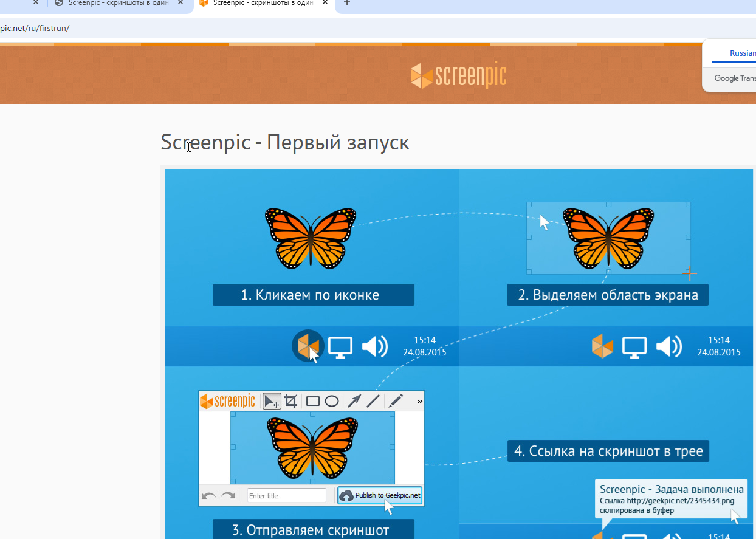
Task: Click the globe favicon of the inactive Screenpic tab
Action: [59, 2]
